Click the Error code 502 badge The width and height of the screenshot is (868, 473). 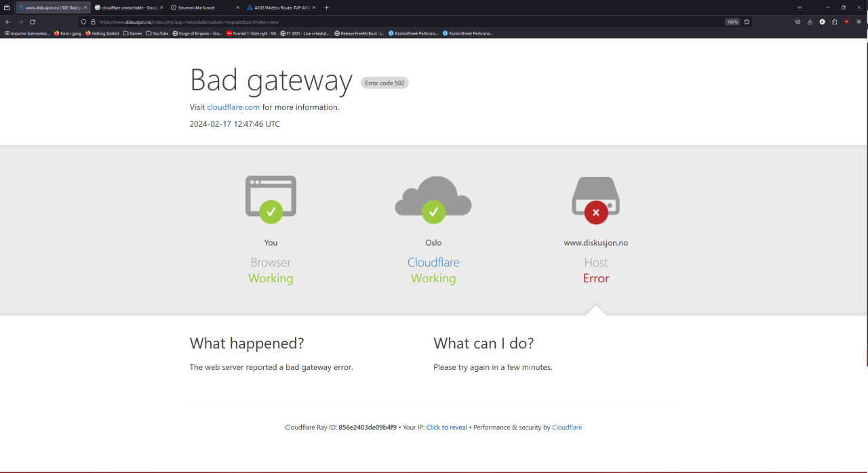pos(384,83)
